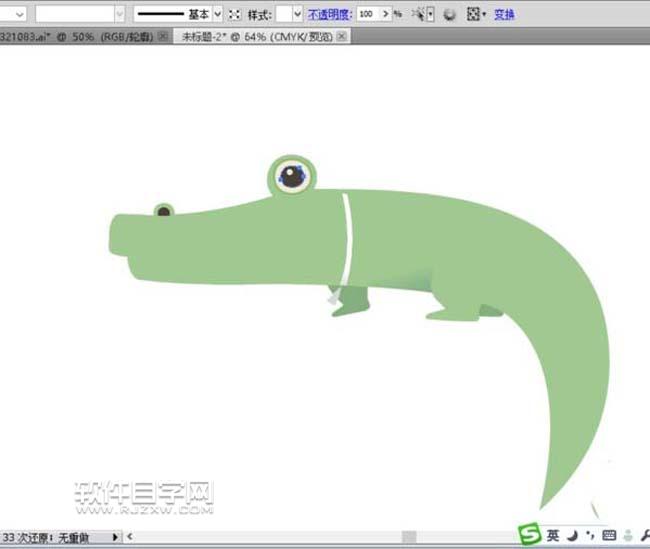Click the IME wrench settings icon
Viewport: 650px width, 549px height.
pyautogui.click(x=644, y=536)
